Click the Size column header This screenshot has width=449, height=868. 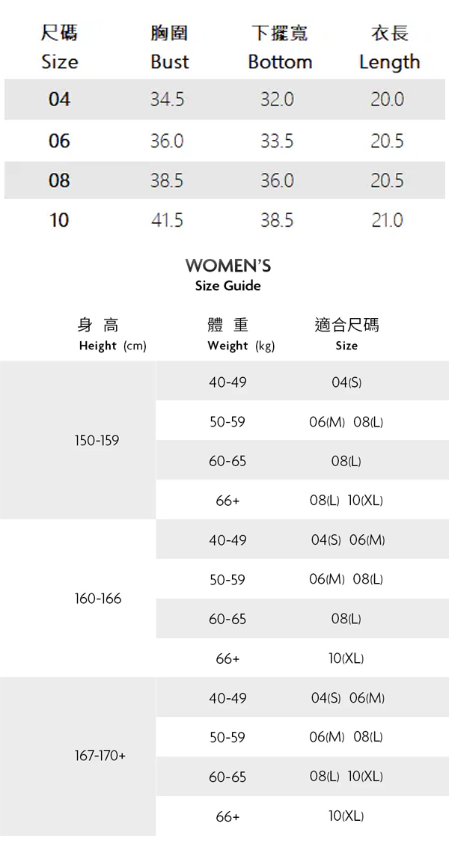point(59,47)
